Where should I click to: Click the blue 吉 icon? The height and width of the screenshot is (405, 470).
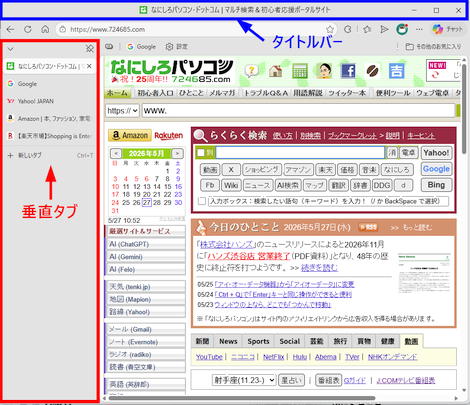click(x=397, y=71)
